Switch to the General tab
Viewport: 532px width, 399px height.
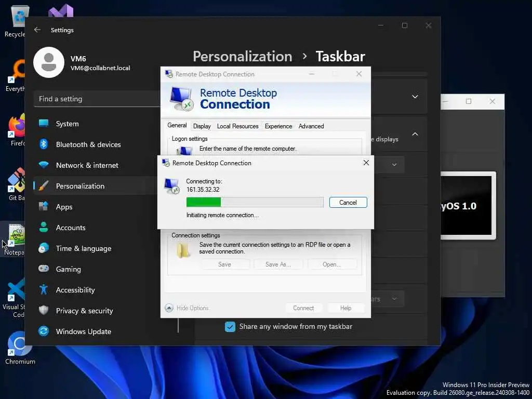pyautogui.click(x=177, y=125)
